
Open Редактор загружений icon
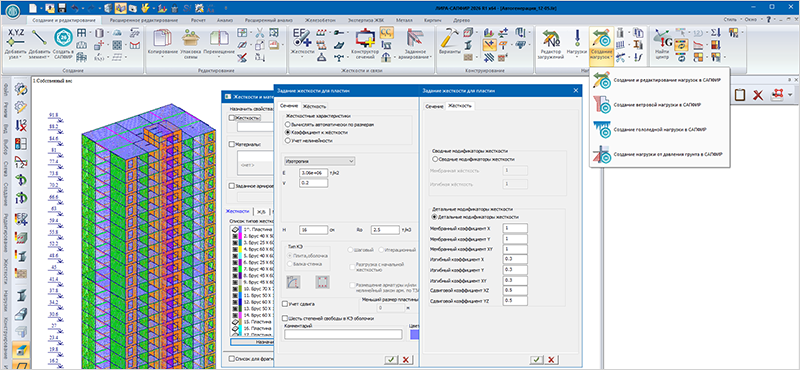(x=551, y=38)
